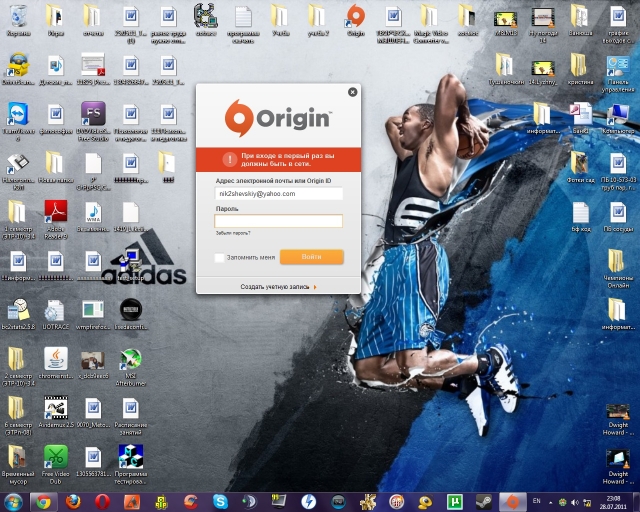Select the wmpfirefox installer icon
This screenshot has height=512, width=640.
click(93, 314)
